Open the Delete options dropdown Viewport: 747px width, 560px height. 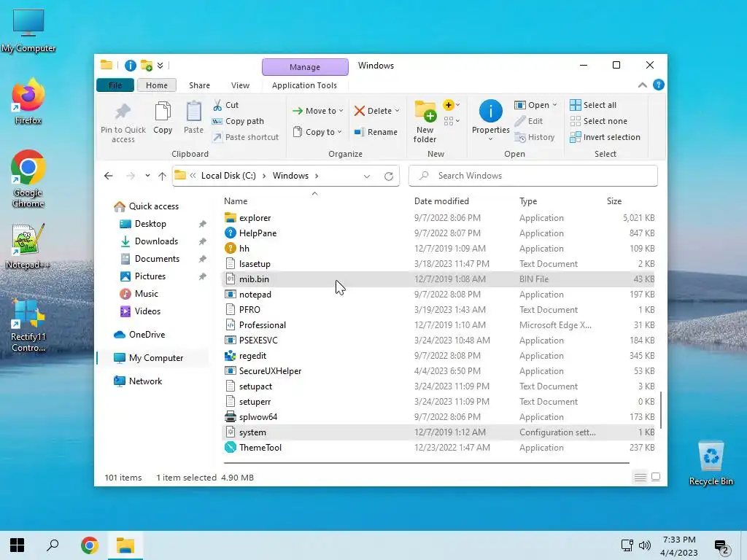(x=397, y=111)
